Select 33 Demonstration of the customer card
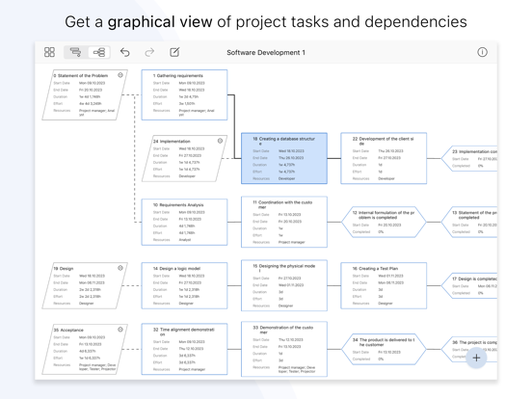The width and height of the screenshot is (532, 399). (284, 349)
